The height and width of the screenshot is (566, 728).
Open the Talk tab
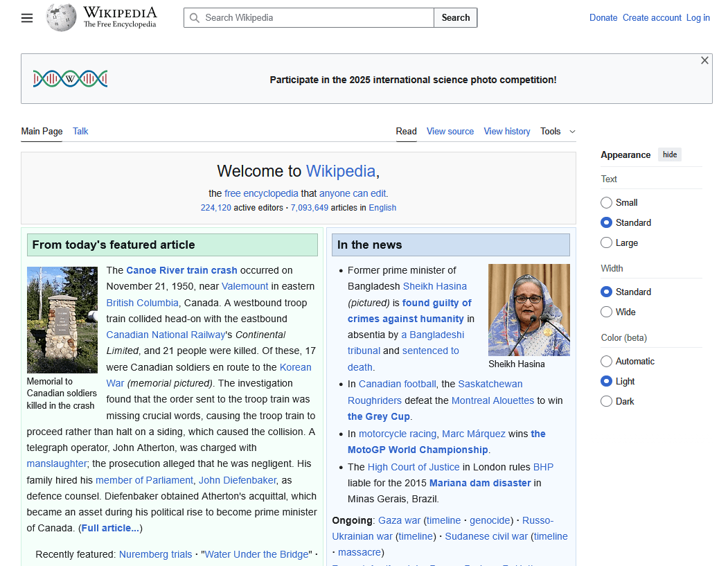pos(80,132)
